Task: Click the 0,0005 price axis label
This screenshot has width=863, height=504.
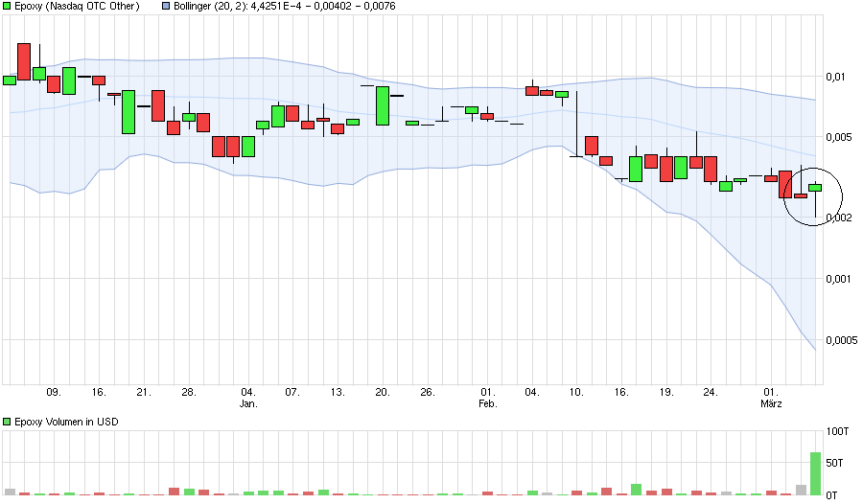Action: (x=841, y=340)
